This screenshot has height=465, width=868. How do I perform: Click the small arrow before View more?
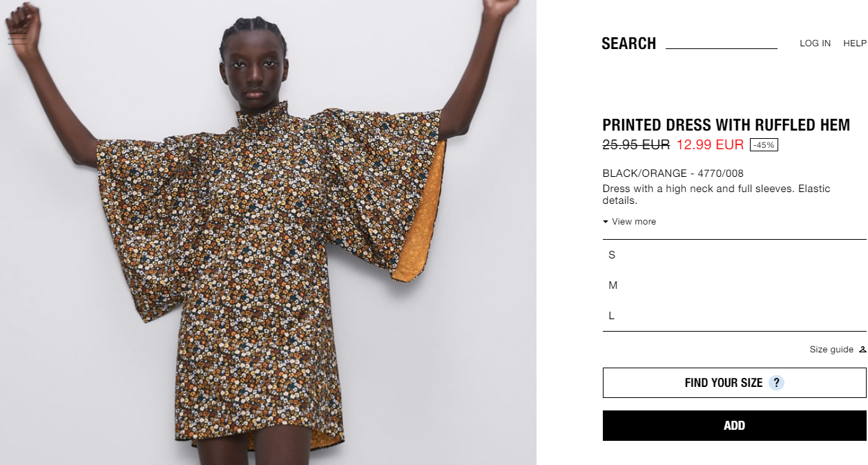pos(606,222)
